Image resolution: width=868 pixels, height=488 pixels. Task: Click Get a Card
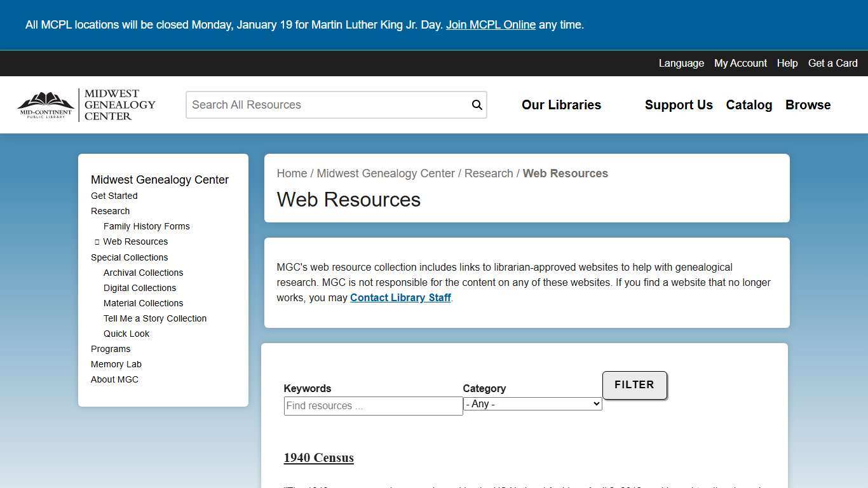pyautogui.click(x=832, y=63)
